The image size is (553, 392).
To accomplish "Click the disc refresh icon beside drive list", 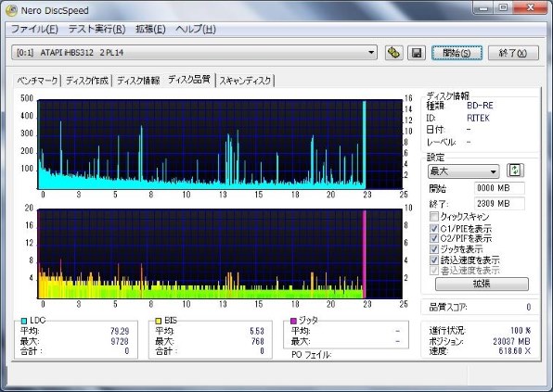I will click(394, 53).
